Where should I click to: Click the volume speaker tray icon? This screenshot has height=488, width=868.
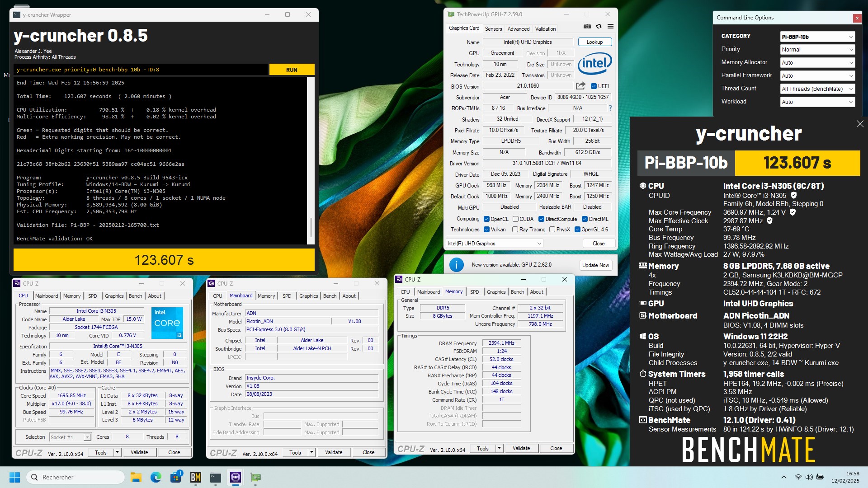tap(809, 477)
